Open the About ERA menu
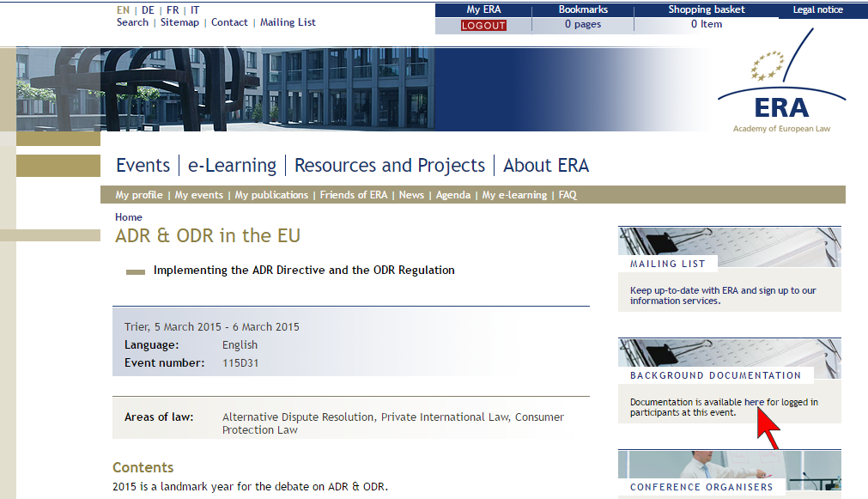Viewport: 868px width, 499px height. click(x=546, y=166)
